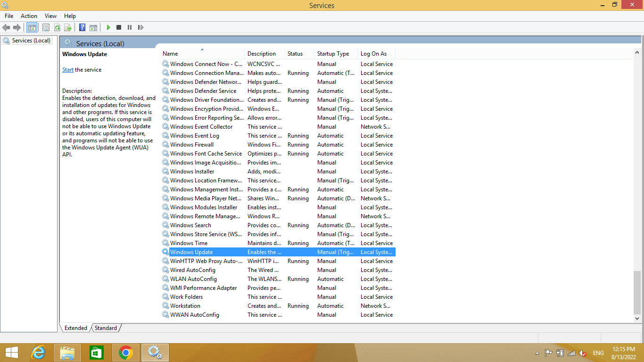Screen dimensions: 644x362
Task: Select WMI Performance Adapter service
Action: coord(278,288)
